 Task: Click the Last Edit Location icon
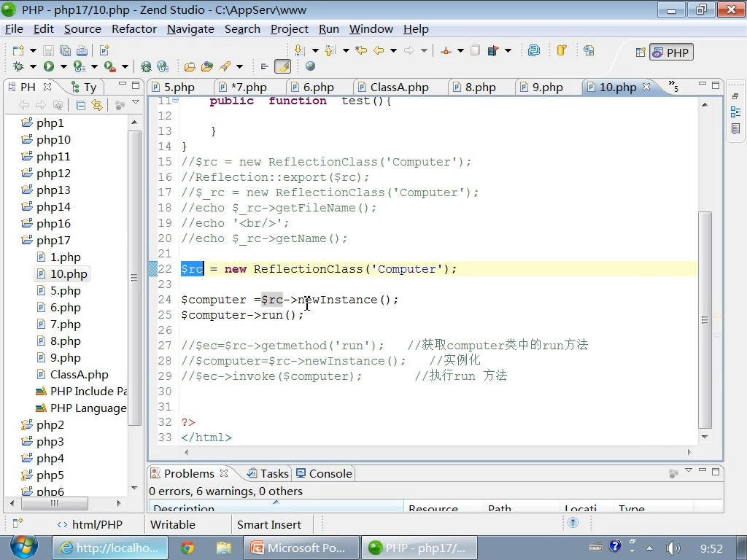[361, 50]
